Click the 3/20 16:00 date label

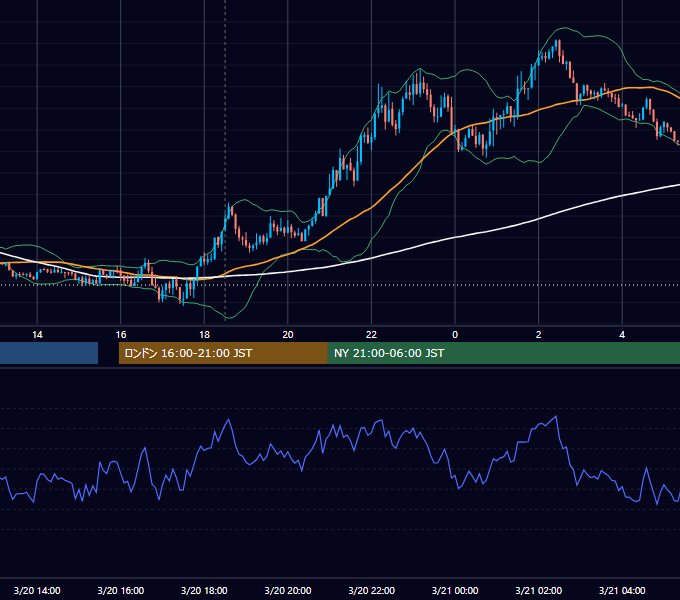(x=121, y=590)
